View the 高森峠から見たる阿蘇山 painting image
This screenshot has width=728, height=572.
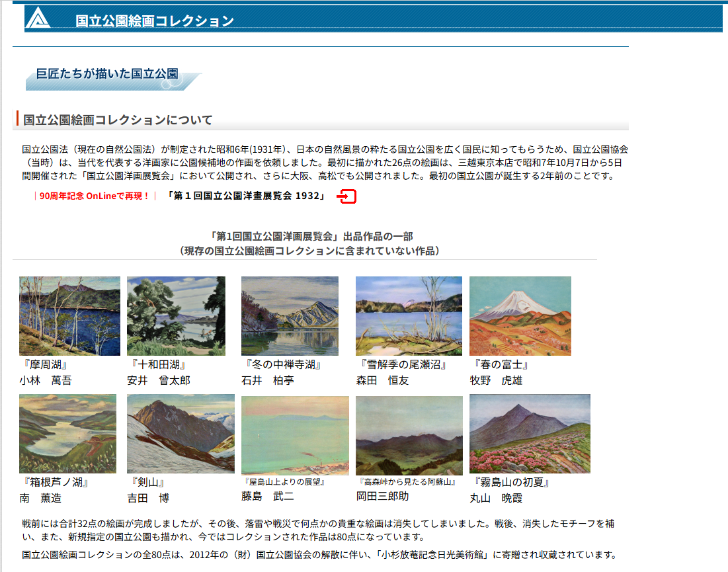click(409, 435)
